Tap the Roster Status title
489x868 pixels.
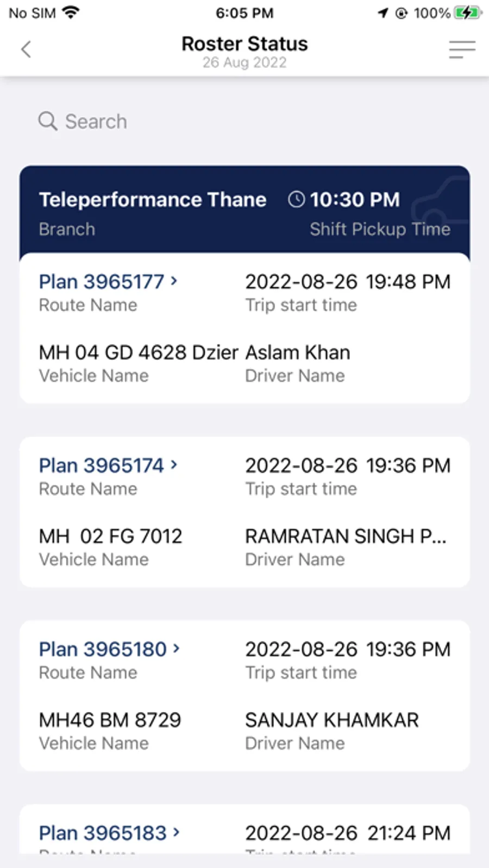pos(244,43)
